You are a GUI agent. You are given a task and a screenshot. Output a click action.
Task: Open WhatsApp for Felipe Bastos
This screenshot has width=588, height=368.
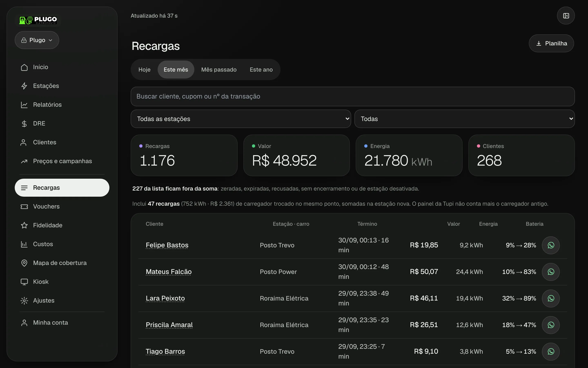click(551, 245)
